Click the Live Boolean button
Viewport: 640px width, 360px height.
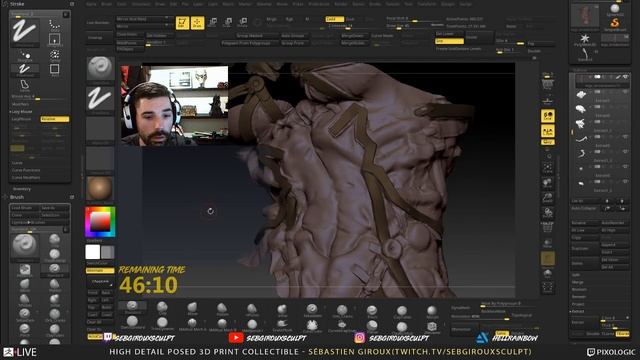pos(98,23)
